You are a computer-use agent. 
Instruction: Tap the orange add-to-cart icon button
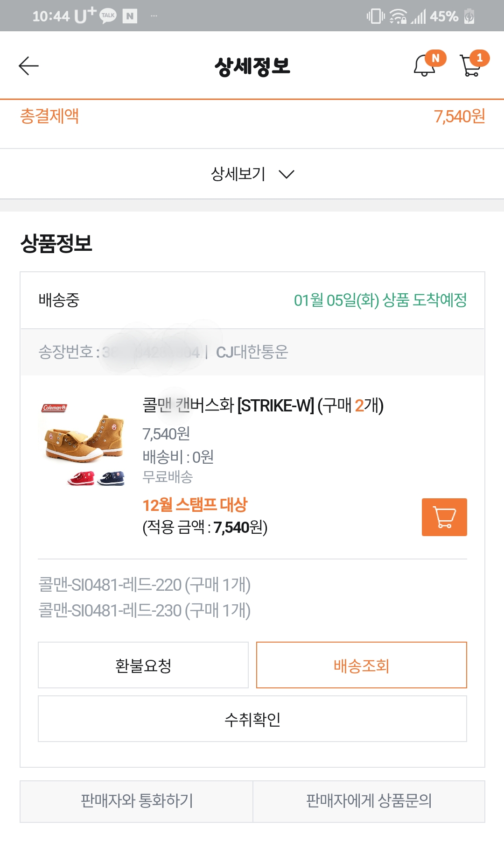pos(444,517)
